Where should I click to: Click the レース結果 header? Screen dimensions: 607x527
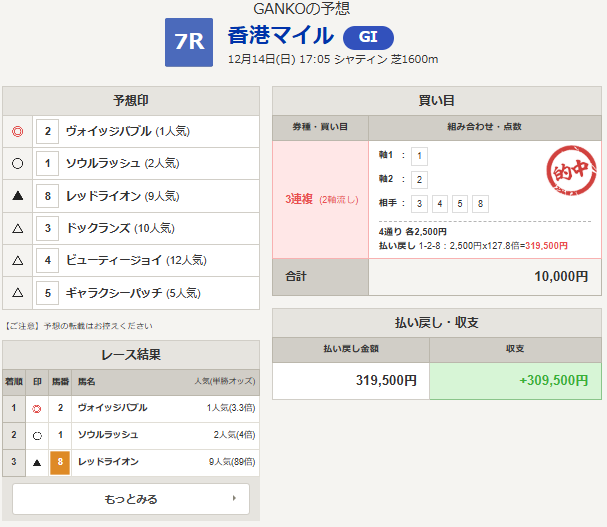point(131,355)
